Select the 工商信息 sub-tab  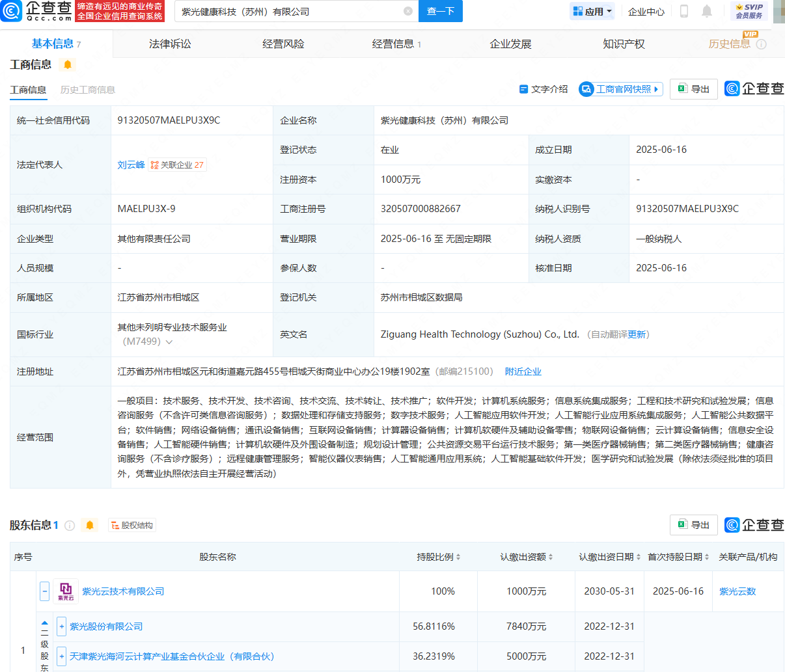click(x=28, y=90)
